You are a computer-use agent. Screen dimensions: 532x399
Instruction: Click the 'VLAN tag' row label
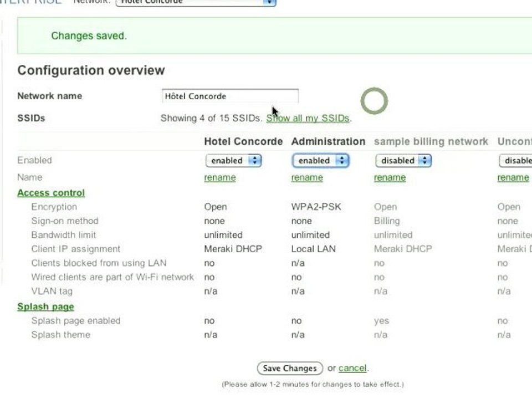tap(52, 291)
